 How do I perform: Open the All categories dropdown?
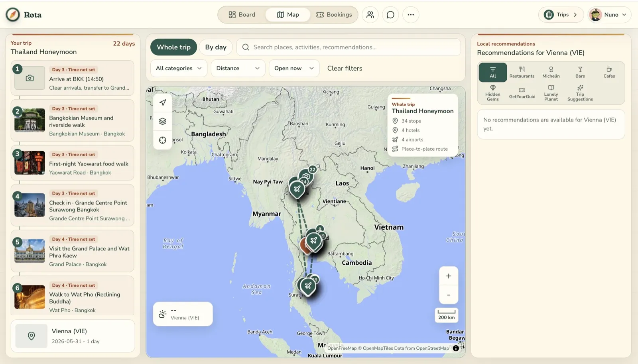click(179, 68)
